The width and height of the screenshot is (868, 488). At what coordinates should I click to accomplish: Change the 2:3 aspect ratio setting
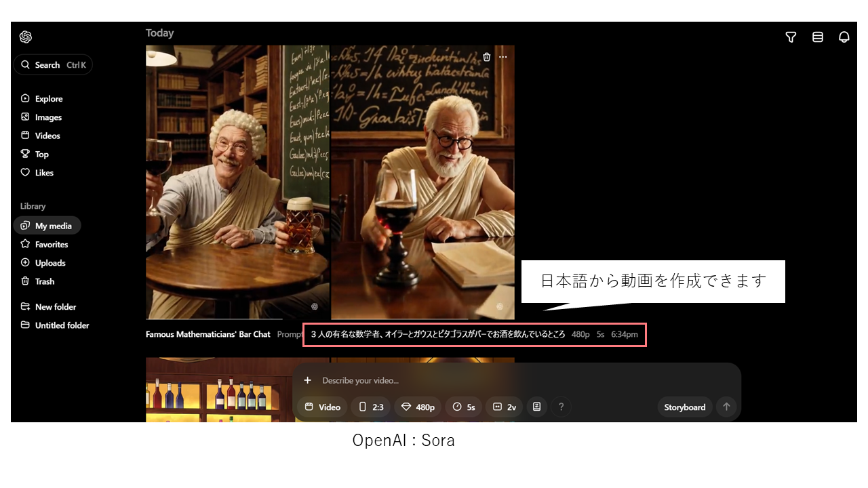point(371,407)
